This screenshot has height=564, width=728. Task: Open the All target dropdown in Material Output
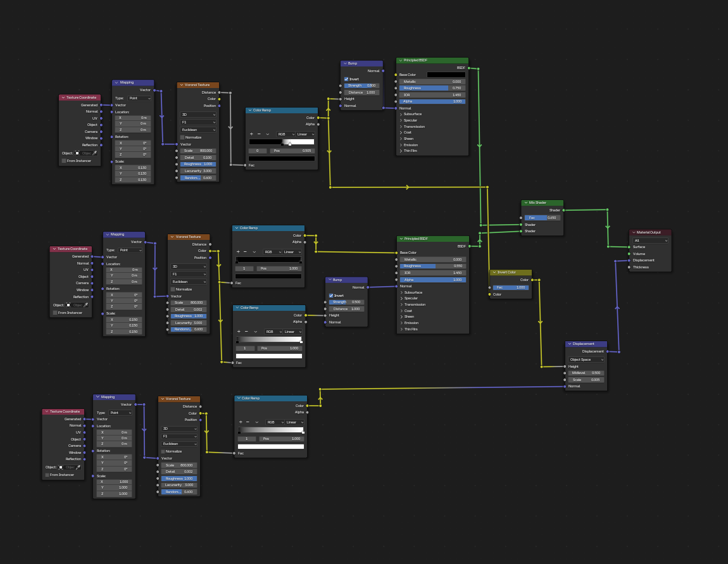click(x=650, y=241)
